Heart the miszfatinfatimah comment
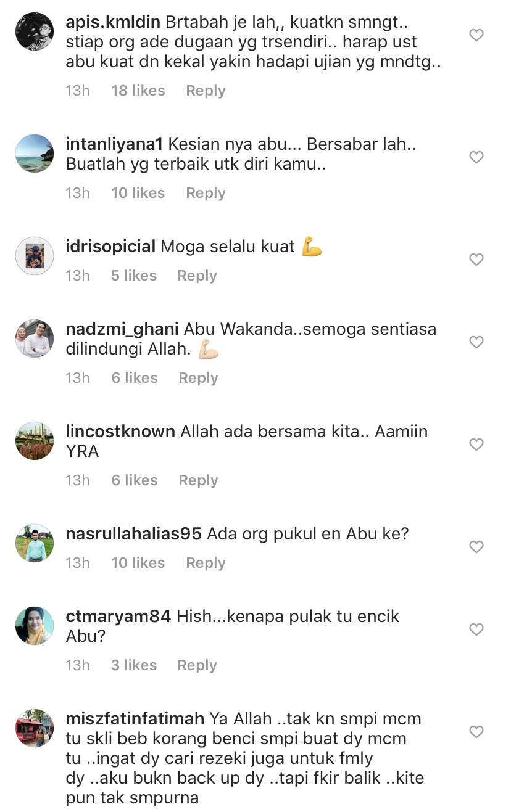This screenshot has height=812, width=511. [476, 732]
